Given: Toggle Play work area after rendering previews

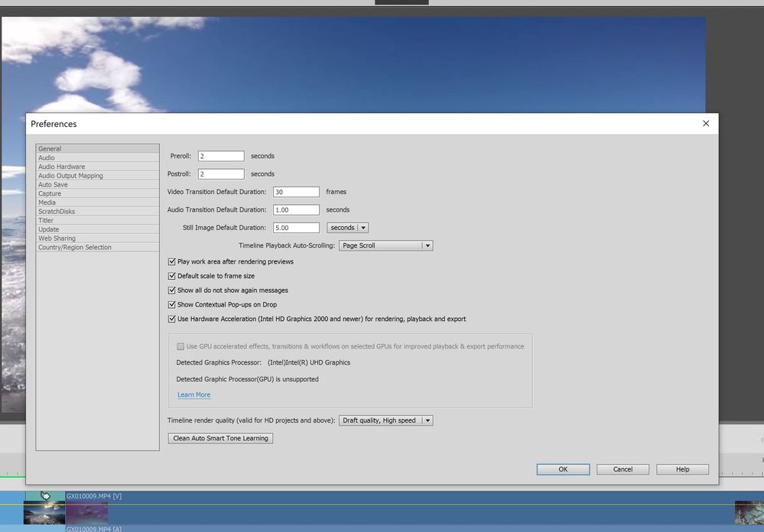Looking at the screenshot, I should (x=171, y=261).
